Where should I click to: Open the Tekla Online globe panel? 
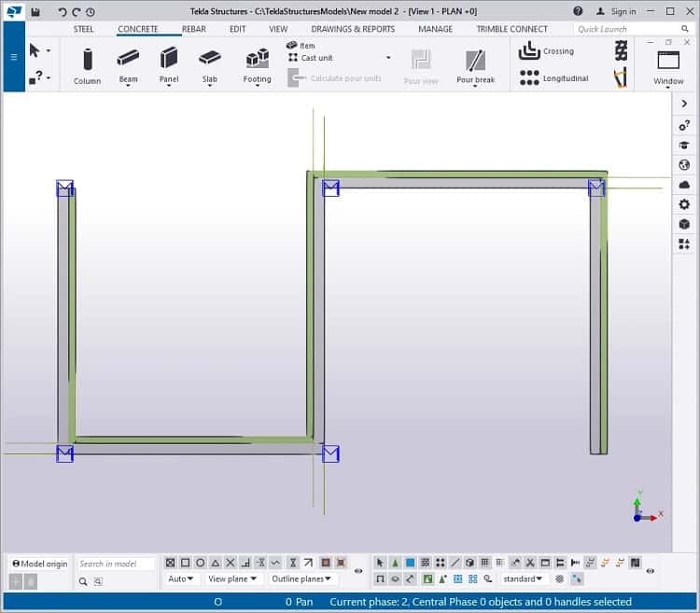684,165
